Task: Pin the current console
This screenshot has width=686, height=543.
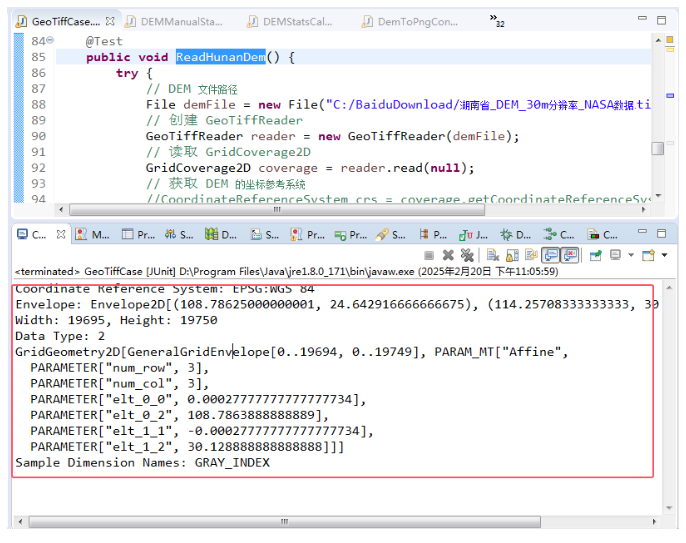Action: (596, 255)
